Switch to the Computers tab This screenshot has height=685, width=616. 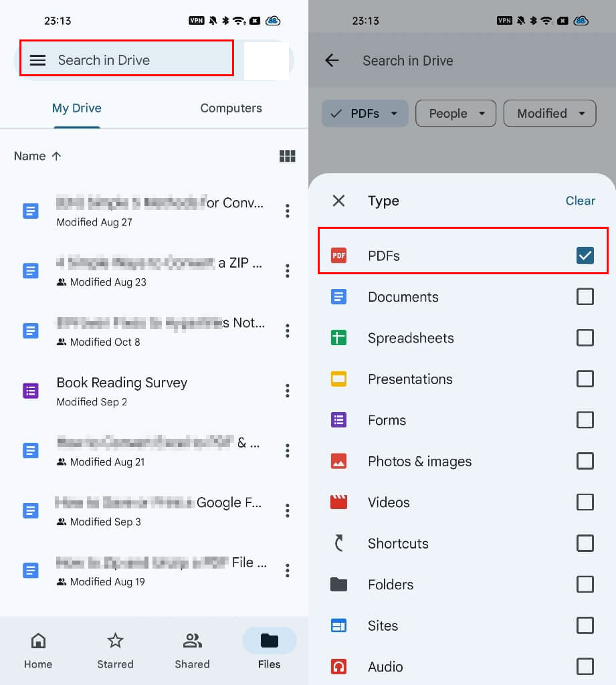[231, 108]
